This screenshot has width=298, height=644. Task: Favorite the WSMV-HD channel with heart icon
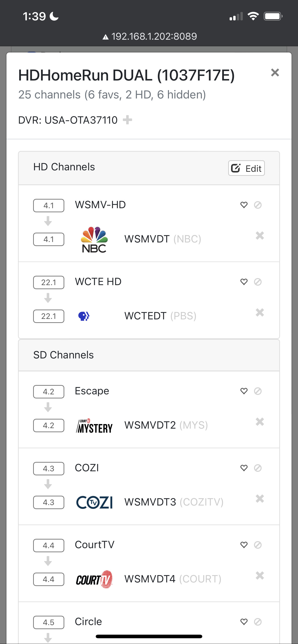(244, 205)
